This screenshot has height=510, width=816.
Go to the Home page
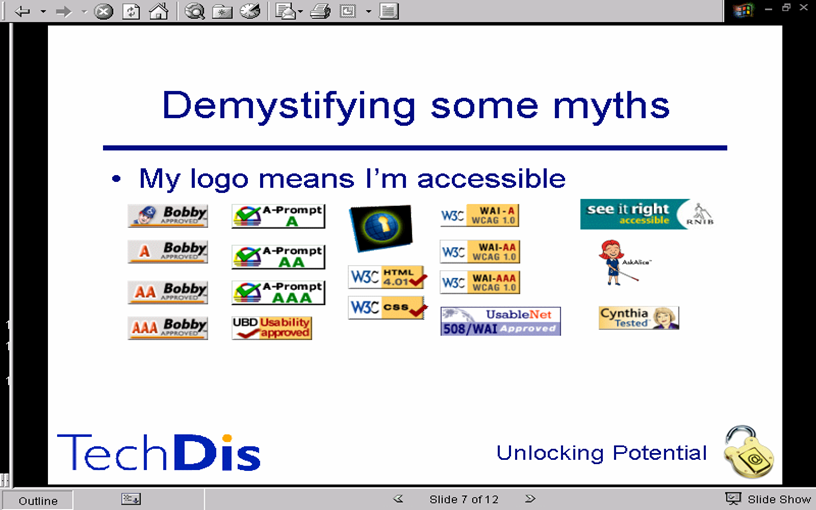158,11
